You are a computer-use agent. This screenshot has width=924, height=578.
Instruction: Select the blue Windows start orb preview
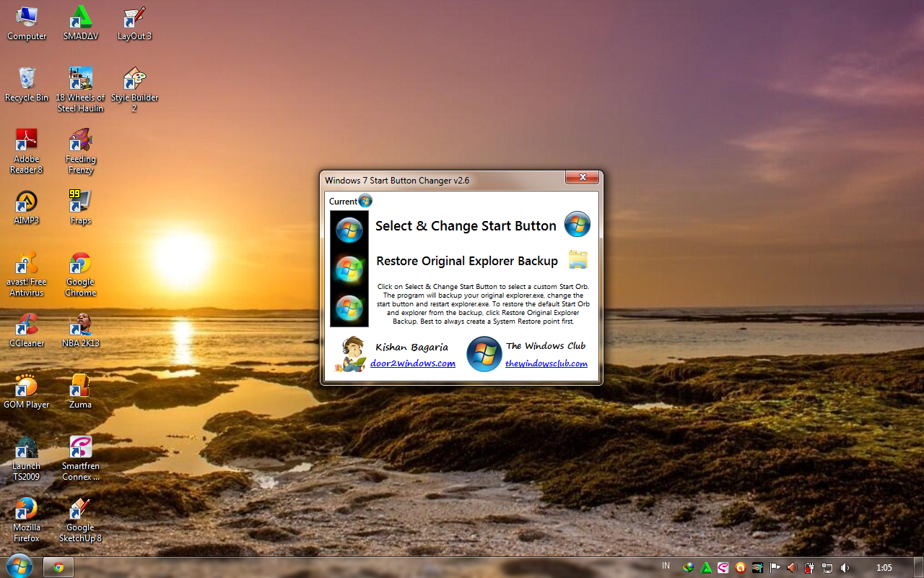[x=349, y=229]
